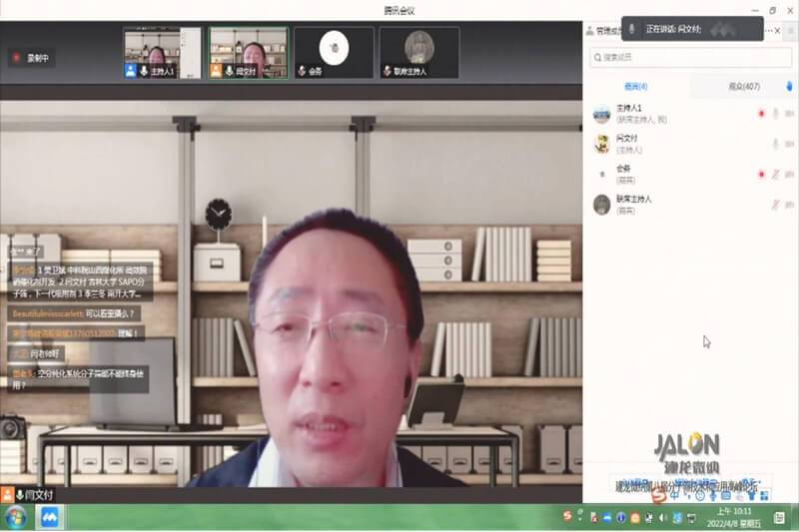Toggle microphone for 闫文付 in member list
Viewport: 799px width, 532px height.
(x=775, y=144)
